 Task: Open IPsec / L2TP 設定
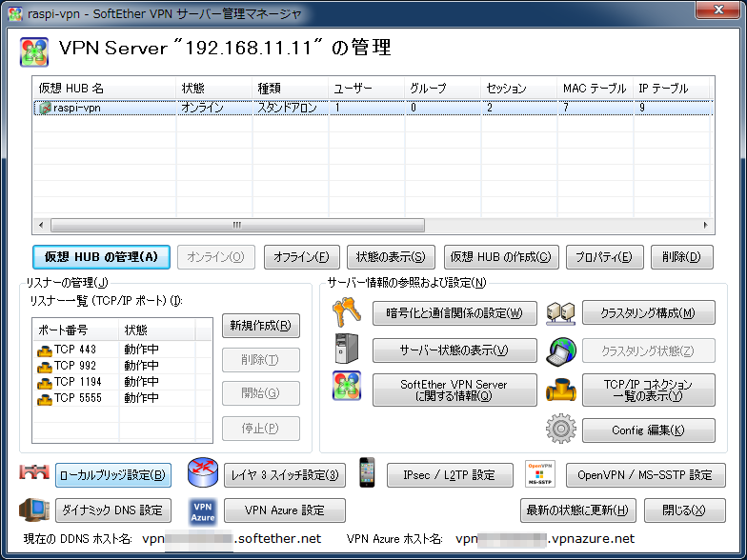[450, 475]
